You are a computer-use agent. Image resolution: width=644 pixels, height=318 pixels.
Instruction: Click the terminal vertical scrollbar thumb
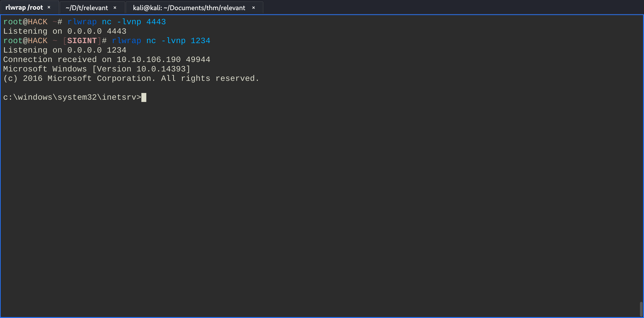(x=641, y=309)
